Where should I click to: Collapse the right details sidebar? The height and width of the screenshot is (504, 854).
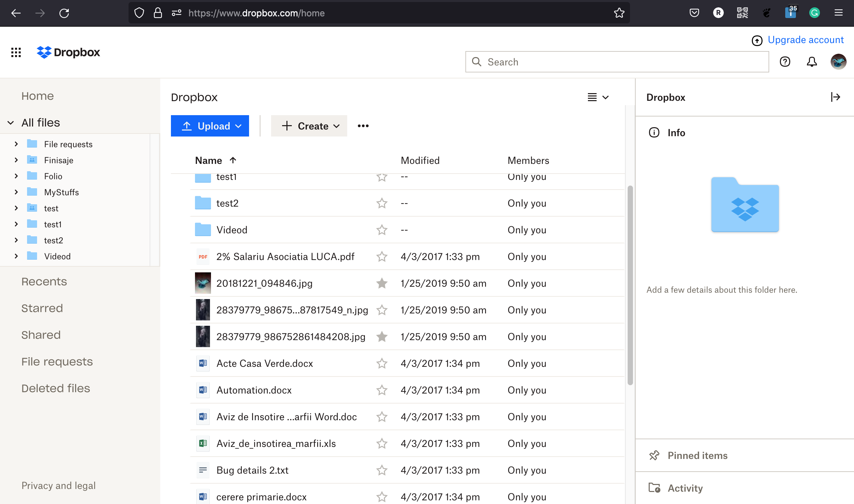pos(836,97)
